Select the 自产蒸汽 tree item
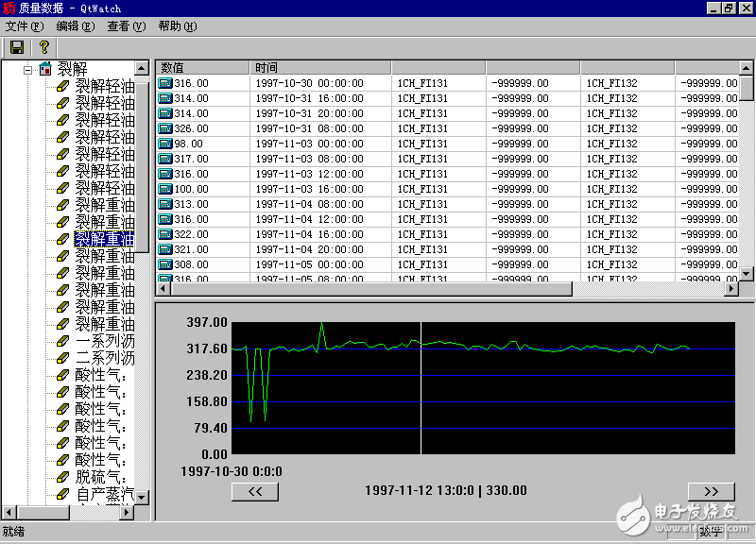 (x=105, y=493)
